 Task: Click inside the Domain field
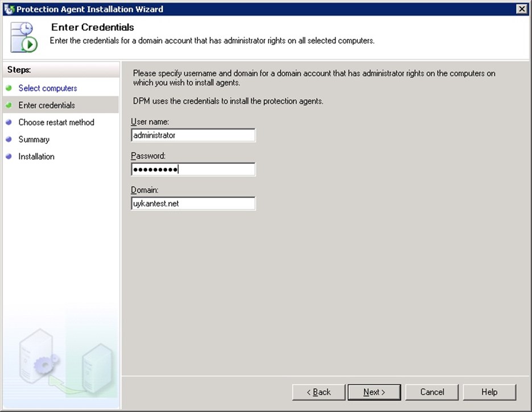[x=193, y=204]
